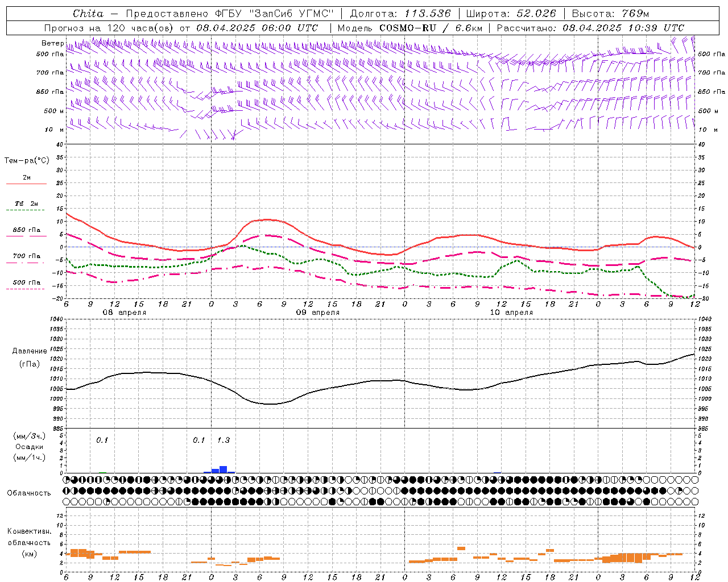Click the "(гПа)" unit under Давление
728x582 pixels.
click(x=28, y=364)
